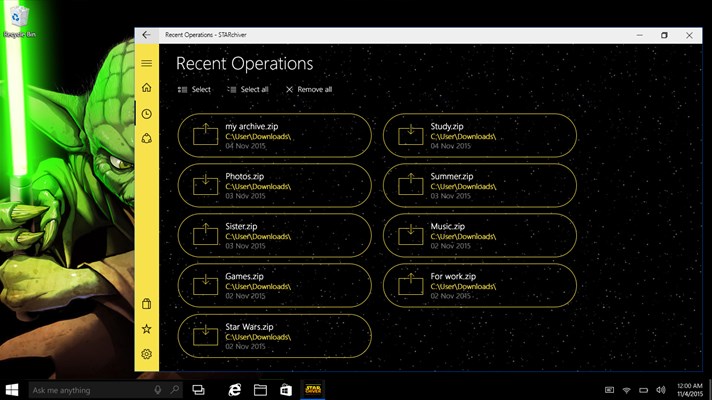Click the extract icon on Study.zip
Screen dimensions: 712x400
point(410,135)
